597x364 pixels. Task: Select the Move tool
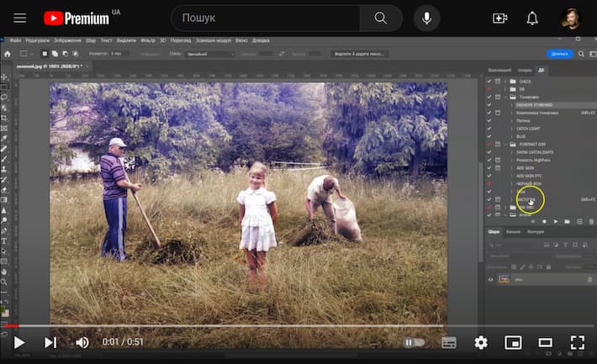(x=4, y=76)
